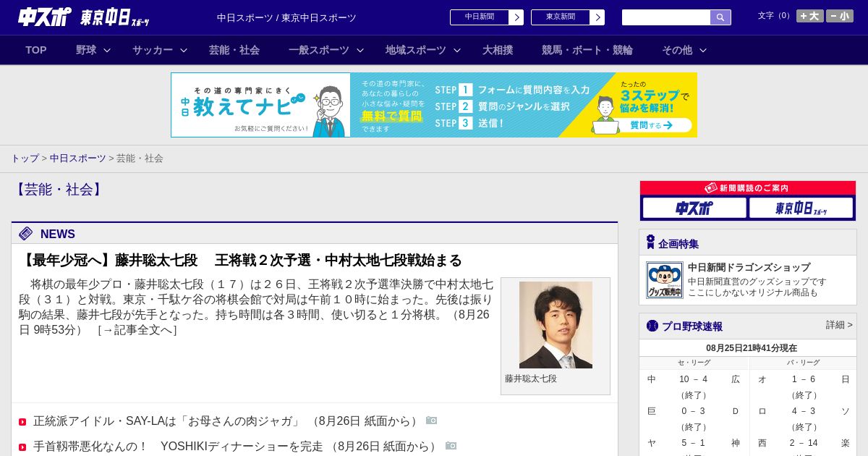The image size is (868, 456).
Task: Click the 4 − 3 score for ロ vs ソ
Action: pos(804,411)
